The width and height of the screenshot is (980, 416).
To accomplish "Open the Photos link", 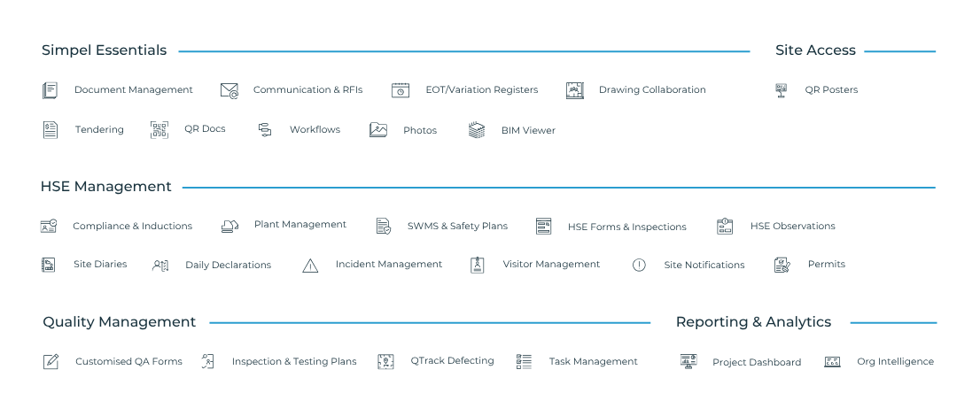I will point(420,130).
